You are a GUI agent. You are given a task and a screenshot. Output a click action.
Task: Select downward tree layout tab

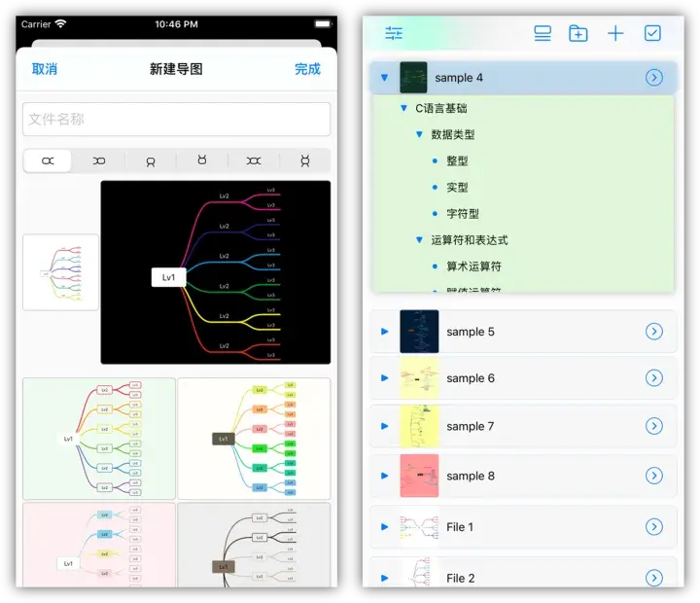coord(151,160)
